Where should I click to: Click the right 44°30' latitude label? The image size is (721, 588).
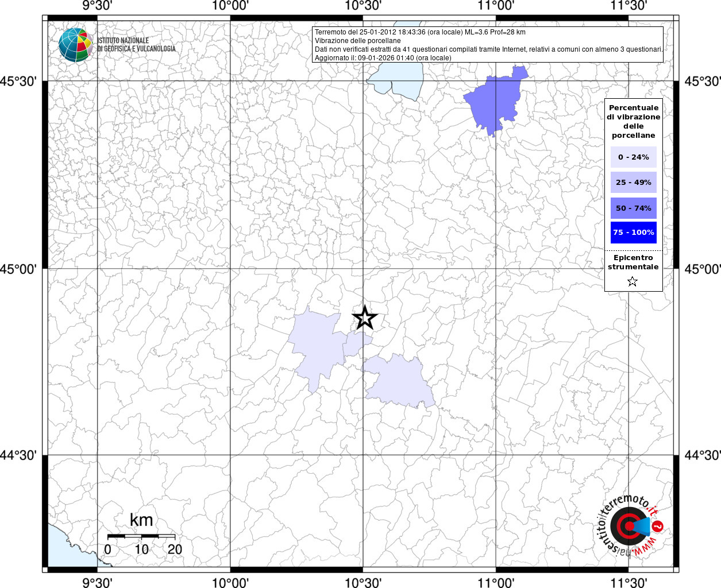click(x=701, y=455)
